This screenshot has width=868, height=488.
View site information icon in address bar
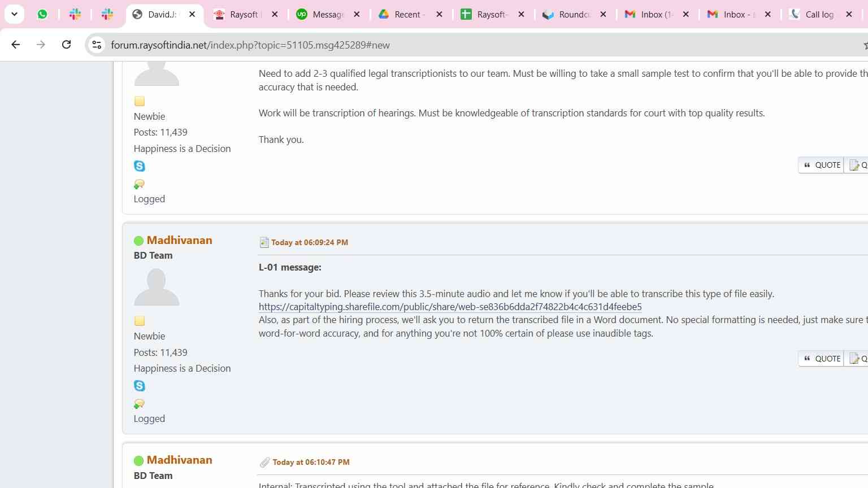[x=97, y=45]
